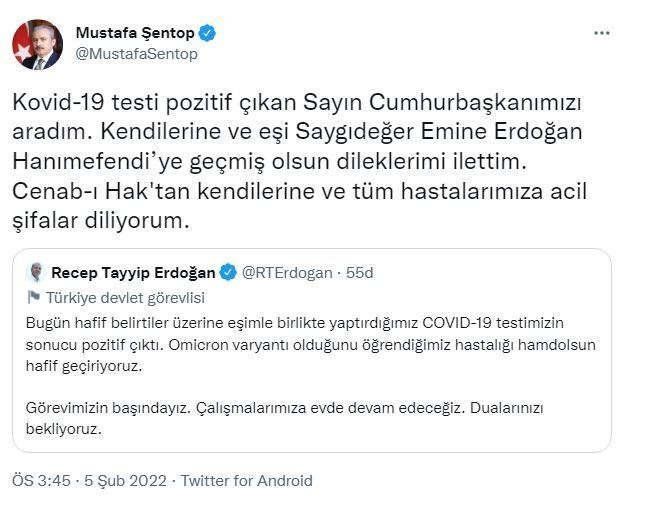The height and width of the screenshot is (507, 670).
Task: Click the 55d timestamp on the quoted tweet
Action: 360,273
